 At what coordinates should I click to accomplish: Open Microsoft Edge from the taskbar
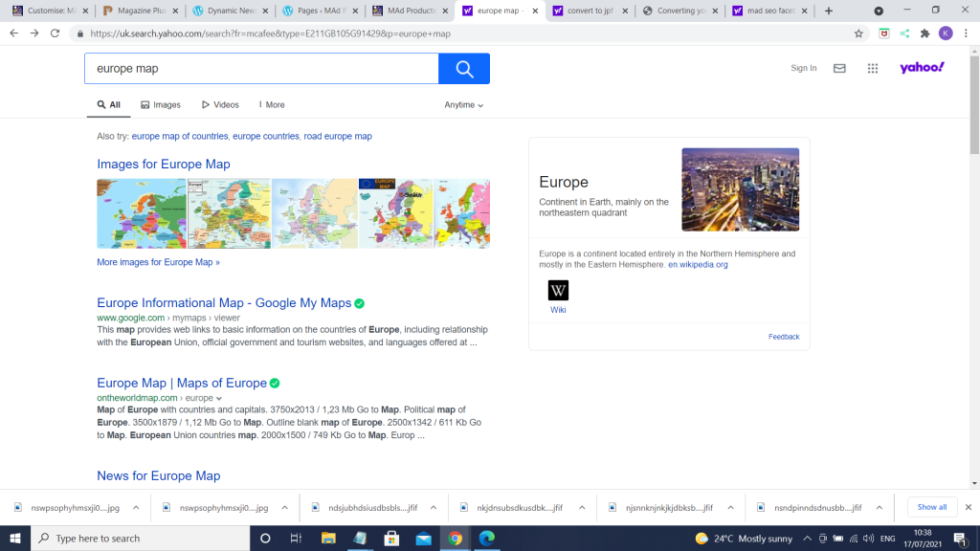(485, 538)
